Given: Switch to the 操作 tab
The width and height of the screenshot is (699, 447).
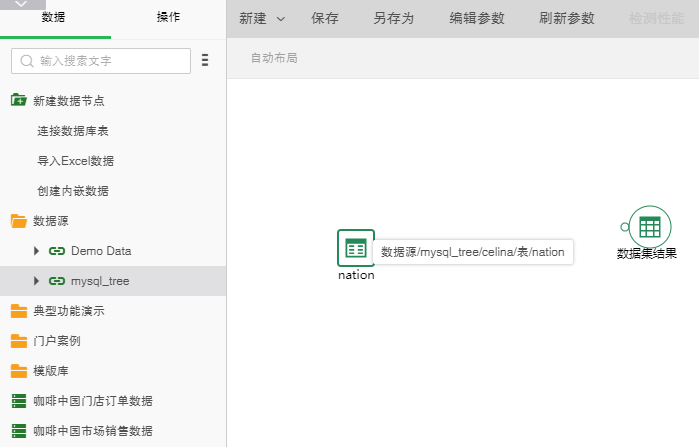Looking at the screenshot, I should [x=169, y=18].
